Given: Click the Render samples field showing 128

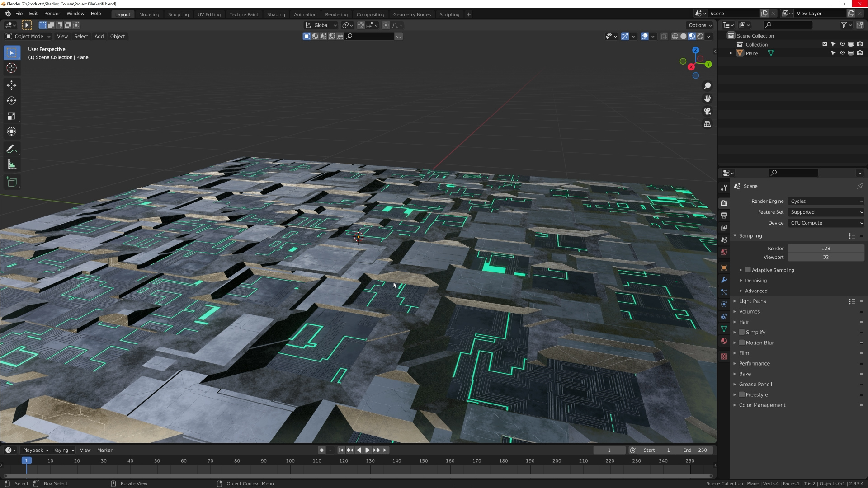Looking at the screenshot, I should tap(826, 249).
